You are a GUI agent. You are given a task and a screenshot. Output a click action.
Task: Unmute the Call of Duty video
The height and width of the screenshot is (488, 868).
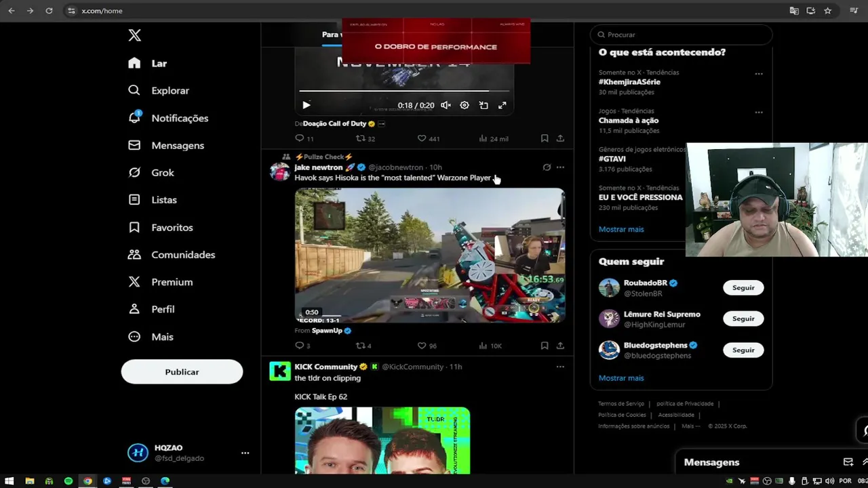click(x=446, y=105)
